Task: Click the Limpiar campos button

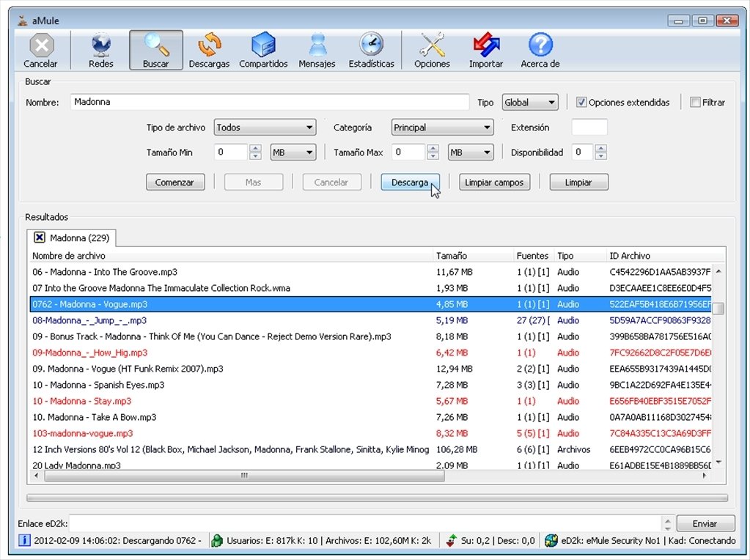Action: 495,183
